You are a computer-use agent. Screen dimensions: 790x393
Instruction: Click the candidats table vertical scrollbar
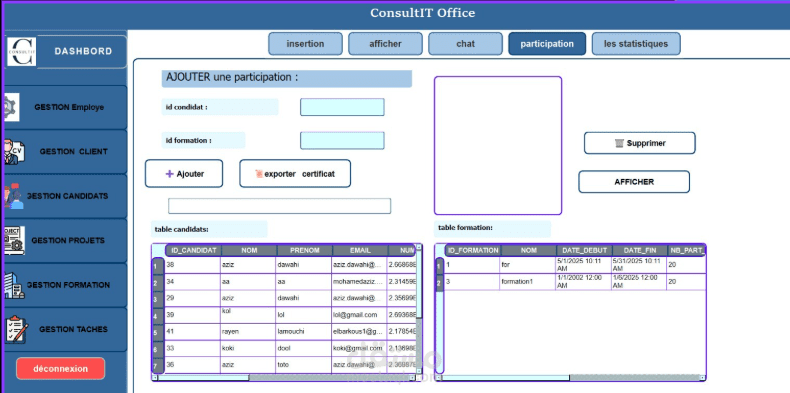tap(419, 309)
